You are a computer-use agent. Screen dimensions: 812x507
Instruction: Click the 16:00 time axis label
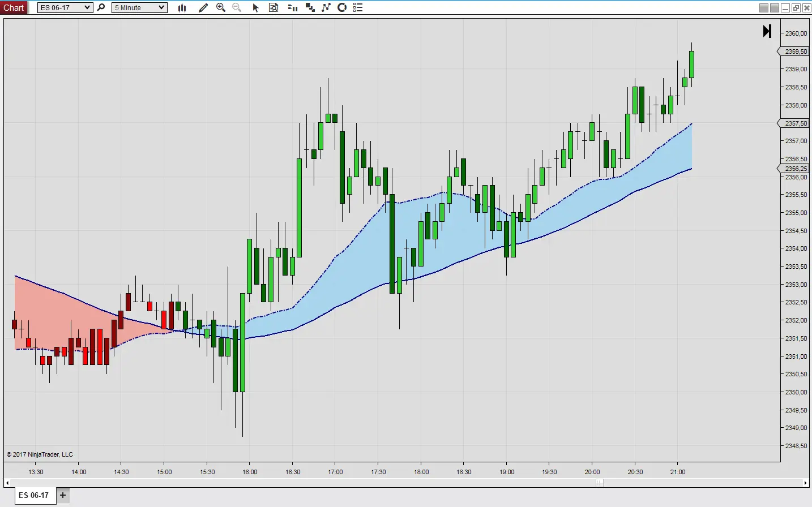click(x=250, y=472)
